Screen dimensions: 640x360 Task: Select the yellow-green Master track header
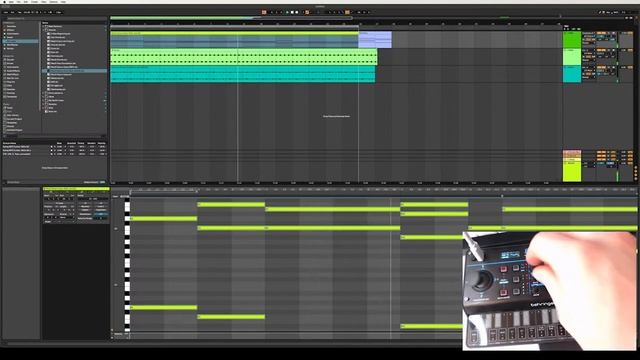pyautogui.click(x=572, y=171)
